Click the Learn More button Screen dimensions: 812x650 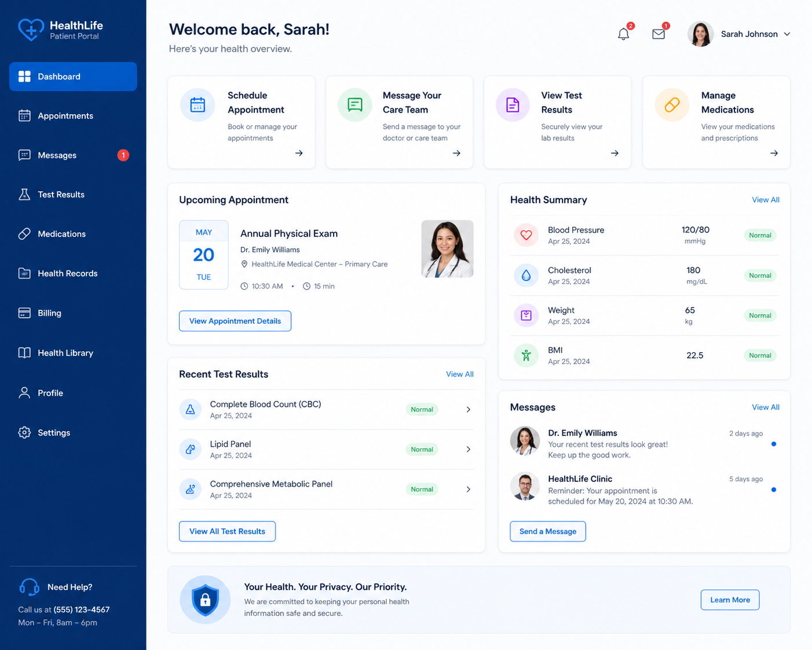pyautogui.click(x=730, y=600)
